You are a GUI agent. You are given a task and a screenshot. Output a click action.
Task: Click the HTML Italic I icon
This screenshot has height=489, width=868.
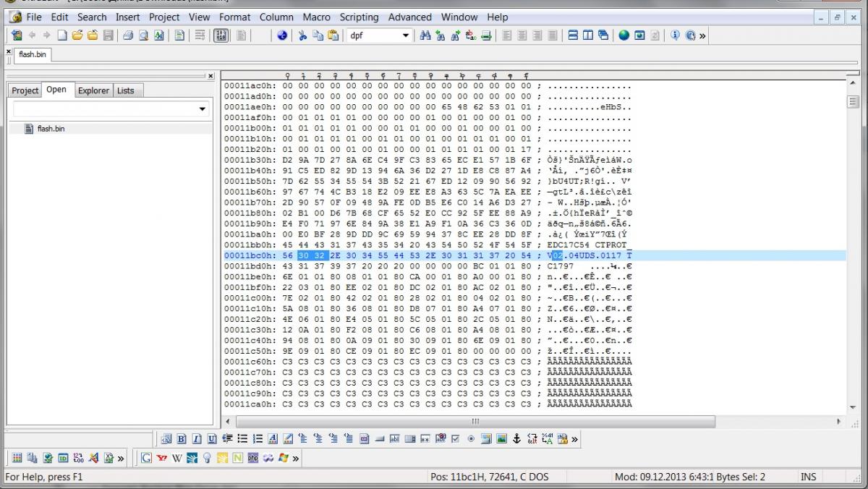pos(197,438)
